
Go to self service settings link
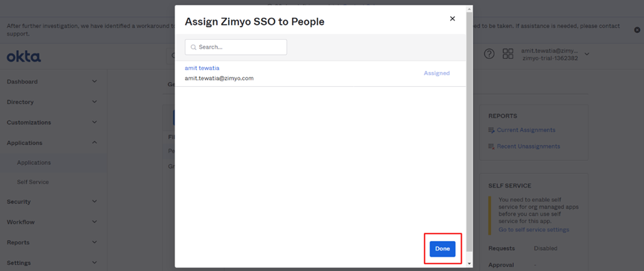click(x=534, y=229)
